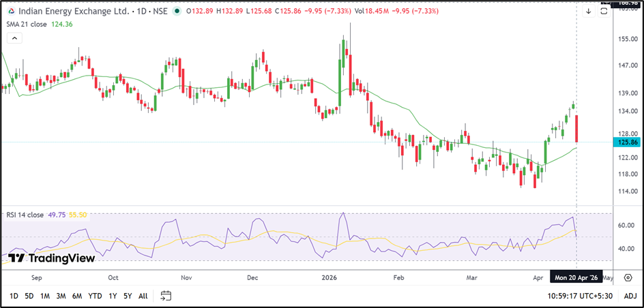This screenshot has height=308, width=644.
Task: Select the YTD time range
Action: point(96,296)
